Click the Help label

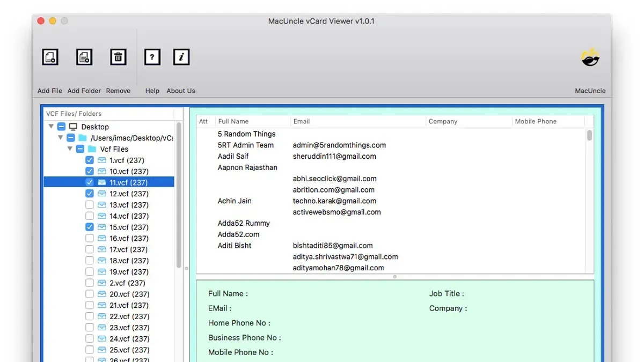coord(152,91)
